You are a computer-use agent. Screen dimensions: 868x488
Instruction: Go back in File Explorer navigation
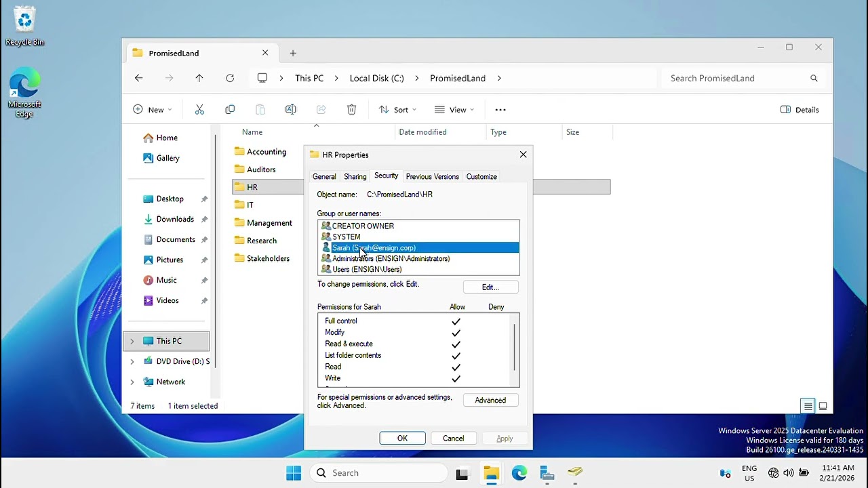pyautogui.click(x=139, y=78)
